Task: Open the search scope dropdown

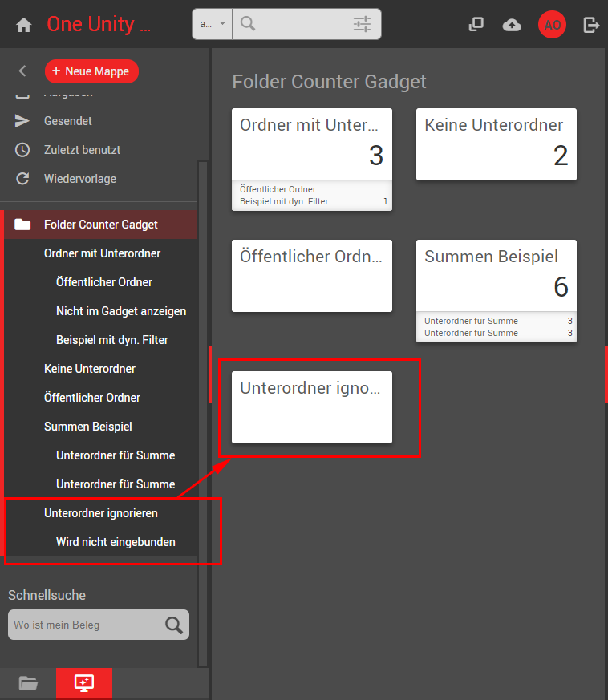Action: [x=213, y=24]
